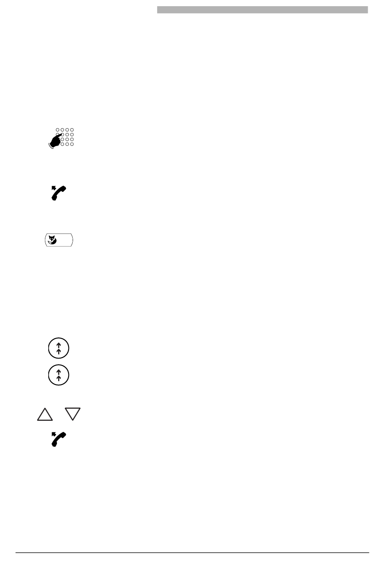Tap the lower double-arrow redial circle
Screen dimensions: 392x566
pos(59,375)
